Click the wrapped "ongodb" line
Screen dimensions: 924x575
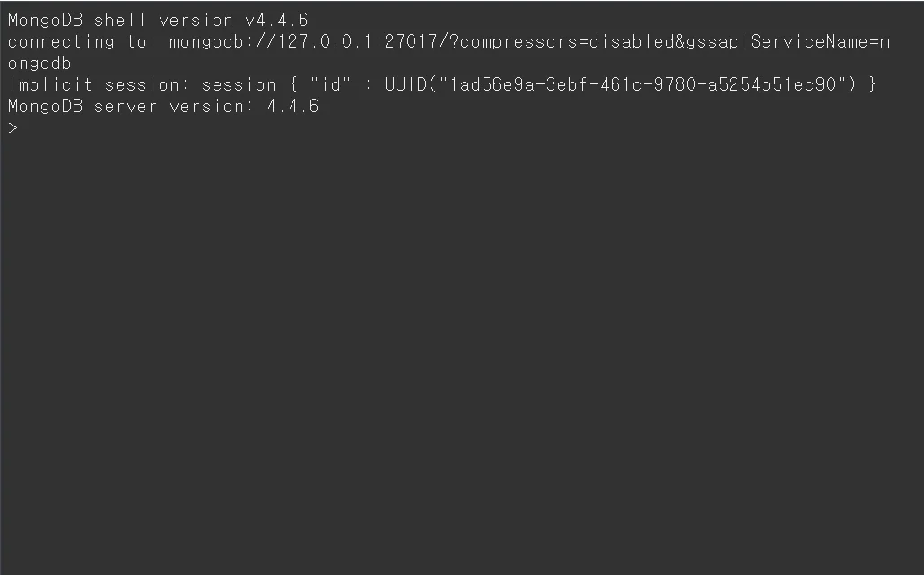click(x=39, y=64)
